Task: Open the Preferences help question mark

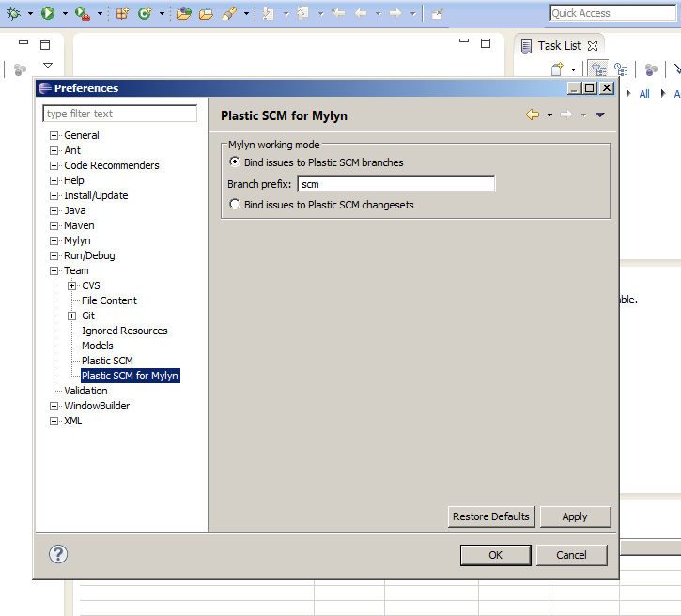Action: [x=58, y=554]
